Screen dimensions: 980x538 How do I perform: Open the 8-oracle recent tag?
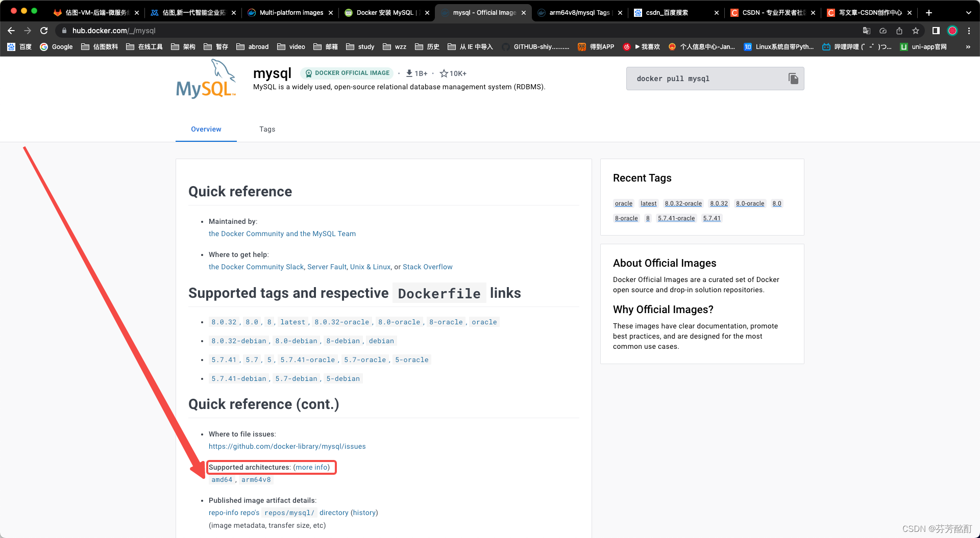click(626, 218)
